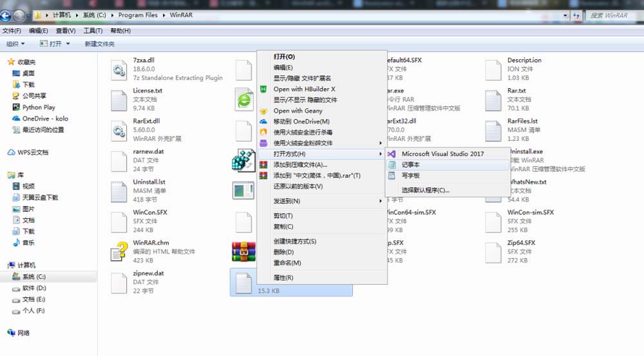Choose 添加到压缩文件(A)... menu entry
The width and height of the screenshot is (644, 356).
click(x=323, y=165)
